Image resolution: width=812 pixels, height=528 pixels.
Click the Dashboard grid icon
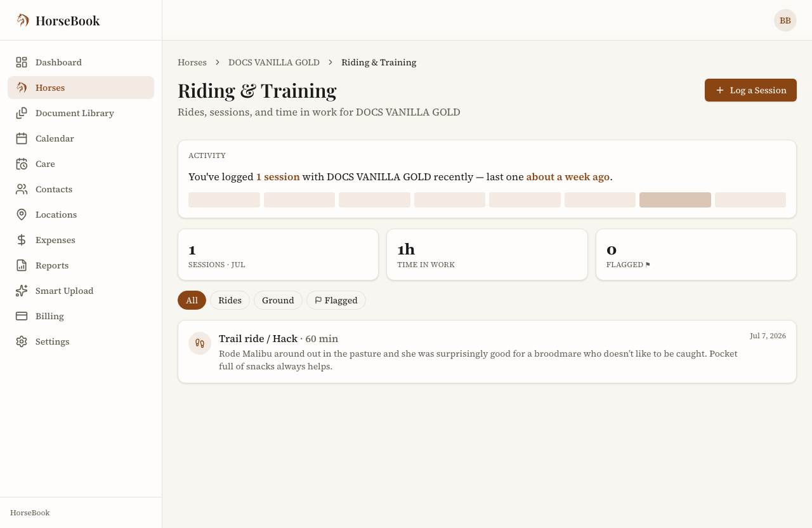tap(22, 62)
